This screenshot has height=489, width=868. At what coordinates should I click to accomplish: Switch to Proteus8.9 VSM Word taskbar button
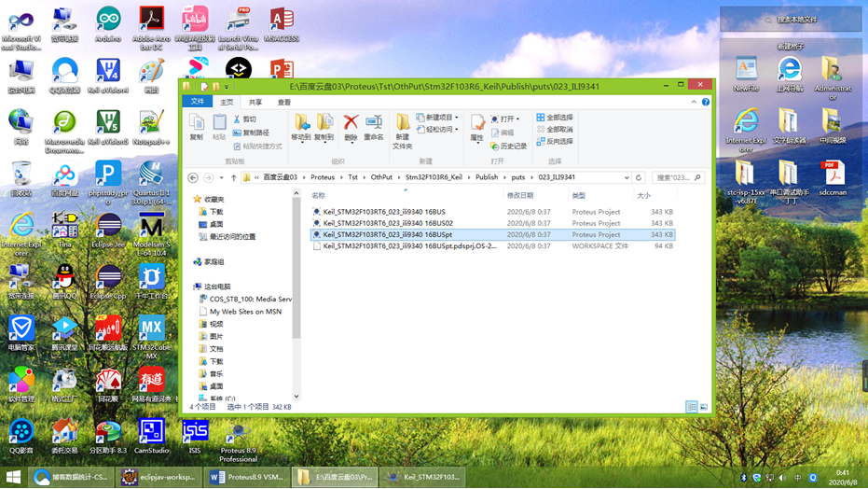coord(247,477)
